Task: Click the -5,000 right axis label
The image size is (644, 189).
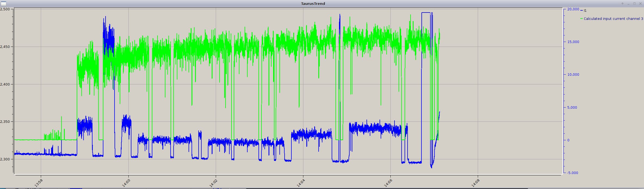Action: coord(572,173)
